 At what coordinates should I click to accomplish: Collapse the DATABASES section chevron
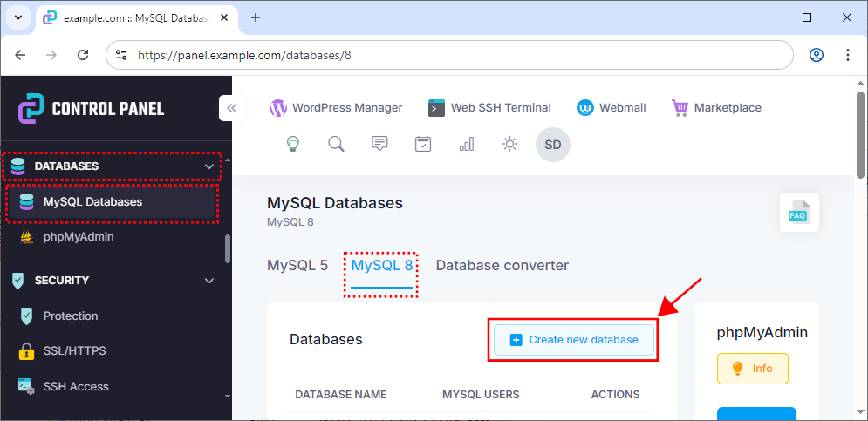point(209,166)
